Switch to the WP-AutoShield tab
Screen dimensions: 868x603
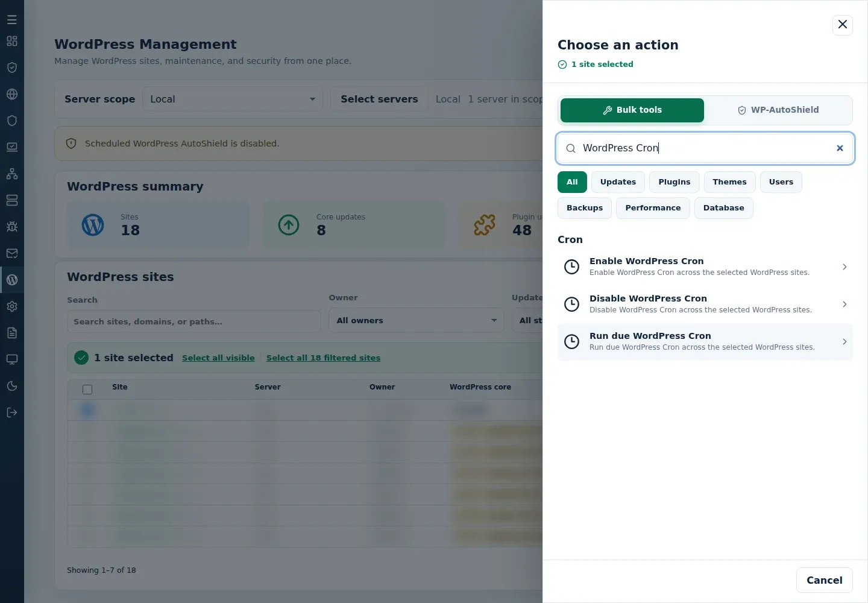pos(778,110)
